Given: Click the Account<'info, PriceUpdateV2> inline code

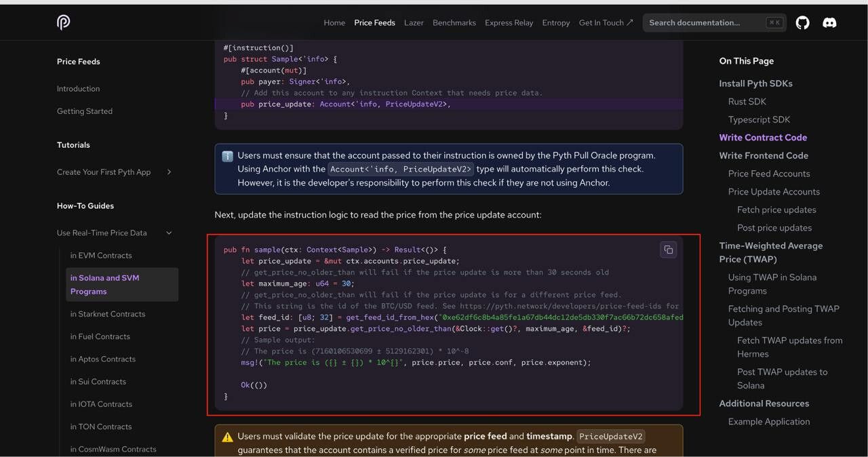Looking at the screenshot, I should 400,169.
